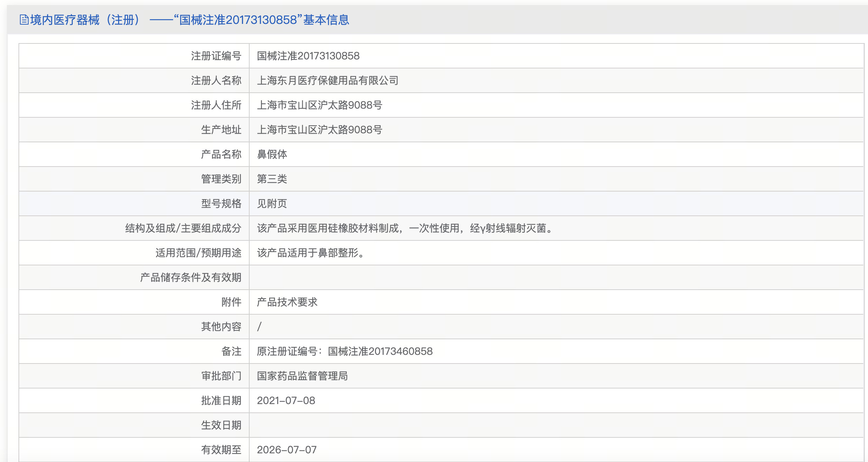Image resolution: width=868 pixels, height=462 pixels.
Task: Click the address value in the 注册人住所 row
Action: click(x=320, y=105)
